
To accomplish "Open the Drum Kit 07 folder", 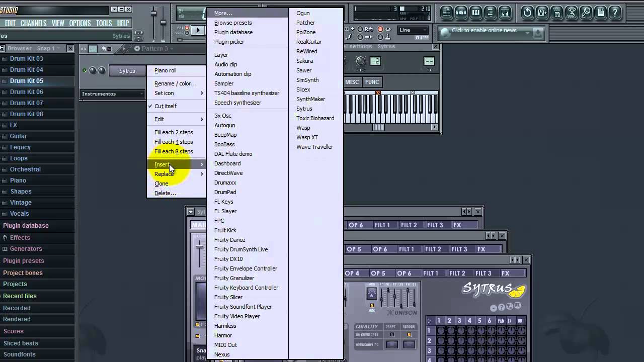I will 26,103.
